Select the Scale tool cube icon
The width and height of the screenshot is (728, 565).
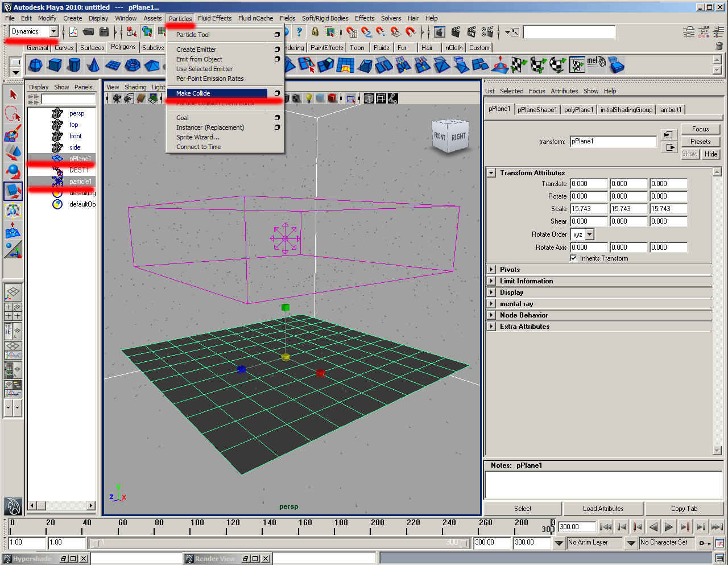[x=13, y=191]
